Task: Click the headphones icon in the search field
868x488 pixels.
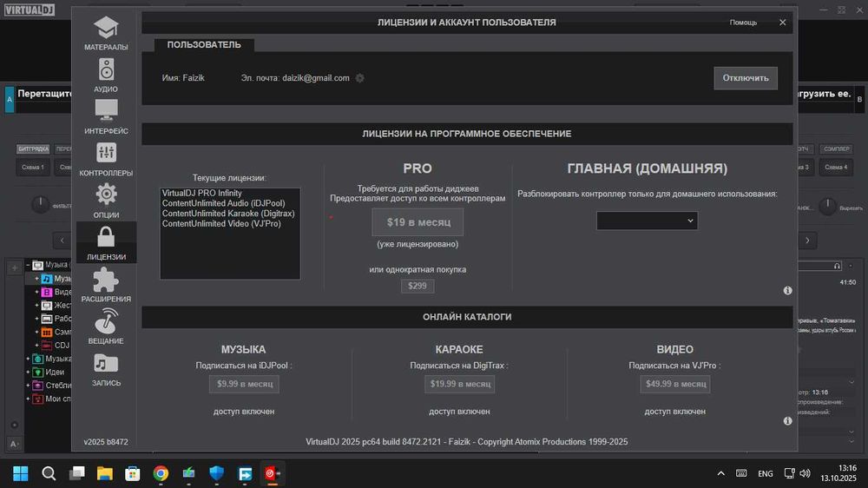Action: coord(837,266)
